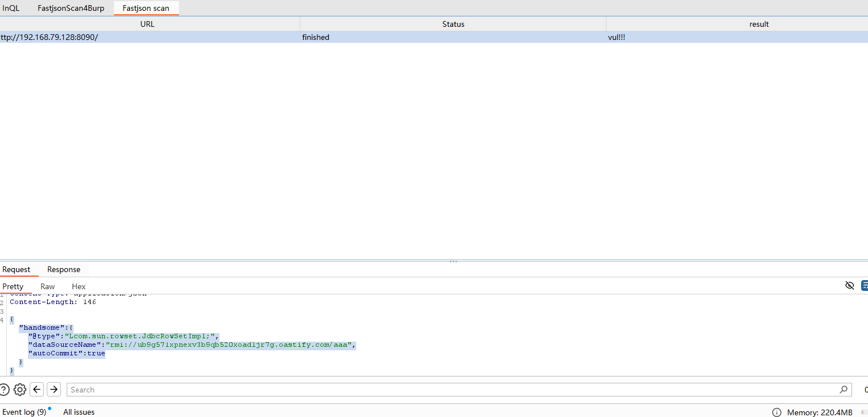Open the blue display settings icon

(865, 285)
